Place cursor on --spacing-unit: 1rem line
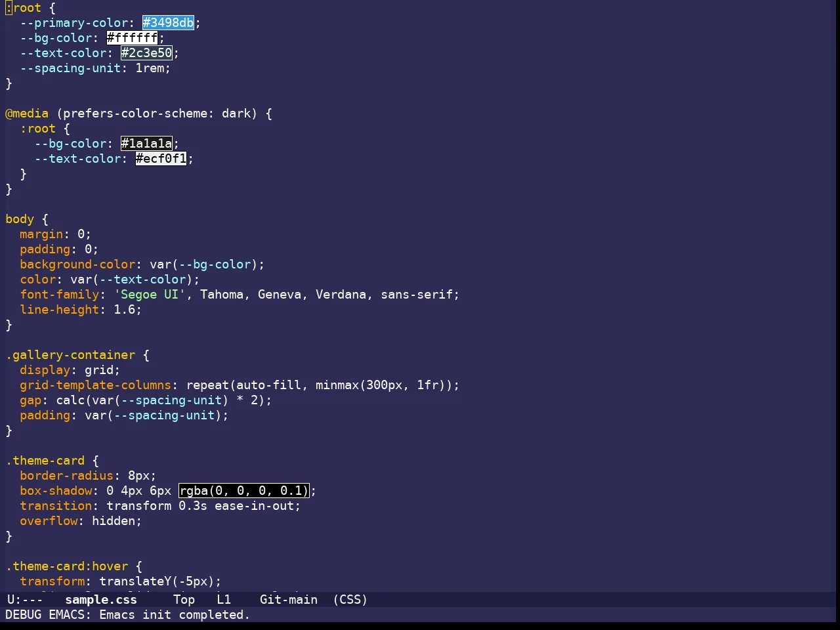 coord(95,68)
